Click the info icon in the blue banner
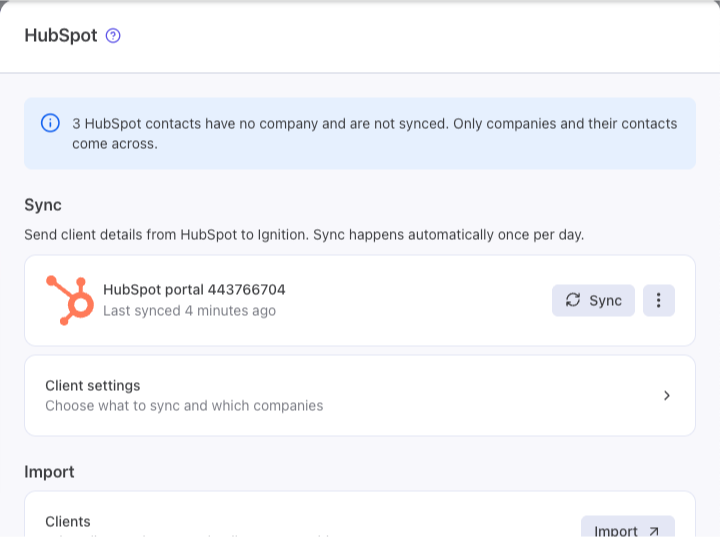Viewport: 720px width, 537px height. pos(50,123)
